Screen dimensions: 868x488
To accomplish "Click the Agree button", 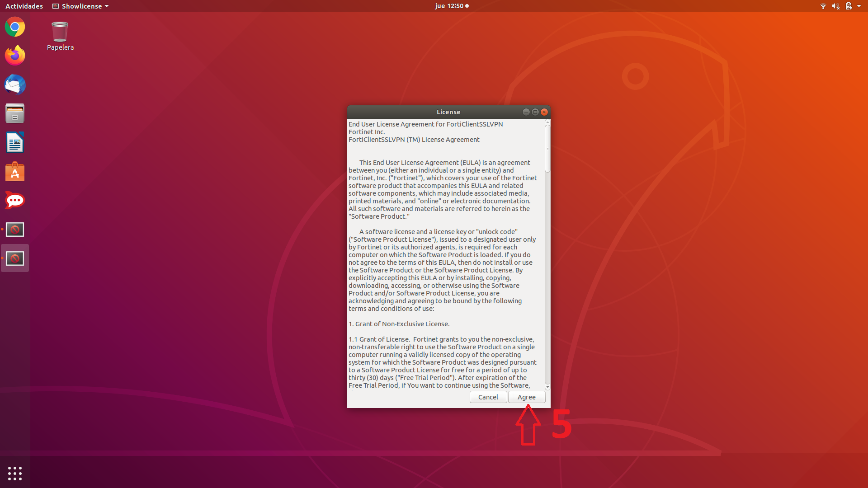I will pyautogui.click(x=526, y=397).
